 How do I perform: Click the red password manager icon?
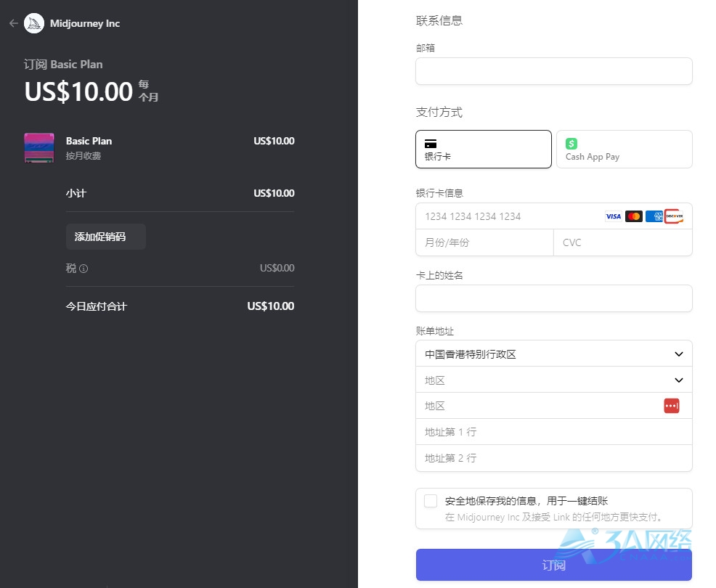(672, 406)
